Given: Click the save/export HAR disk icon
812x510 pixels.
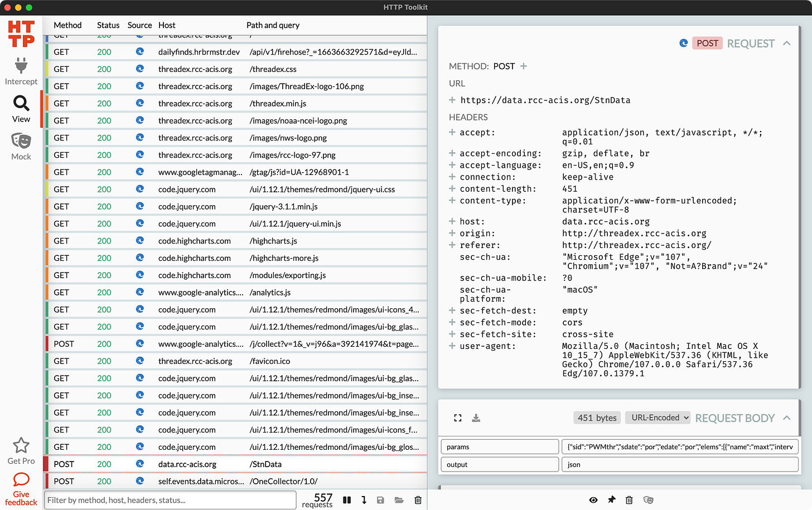Looking at the screenshot, I should 380,500.
